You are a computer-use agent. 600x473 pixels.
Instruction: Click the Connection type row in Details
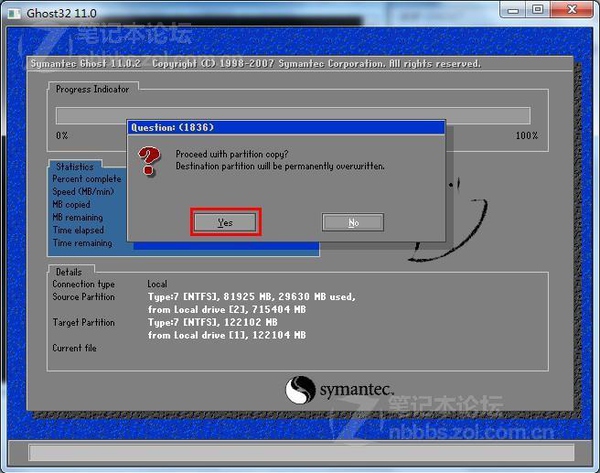83,284
